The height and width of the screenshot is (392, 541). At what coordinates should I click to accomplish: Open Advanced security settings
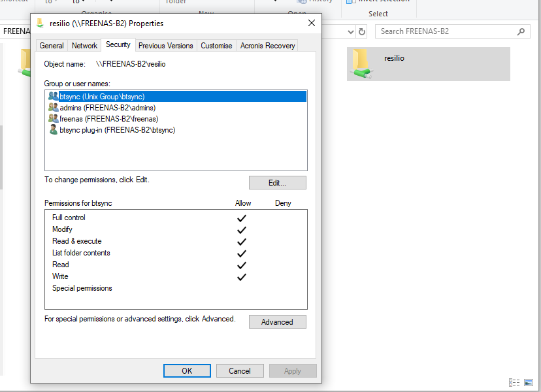pos(278,322)
